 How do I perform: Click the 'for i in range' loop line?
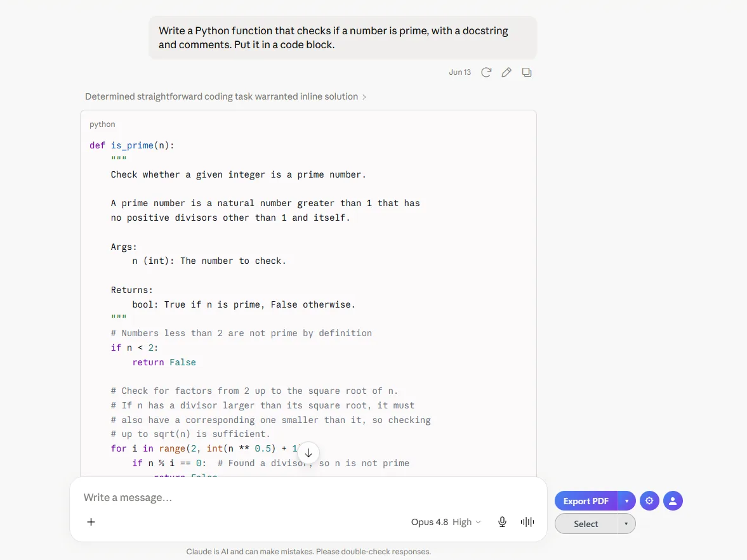click(205, 448)
